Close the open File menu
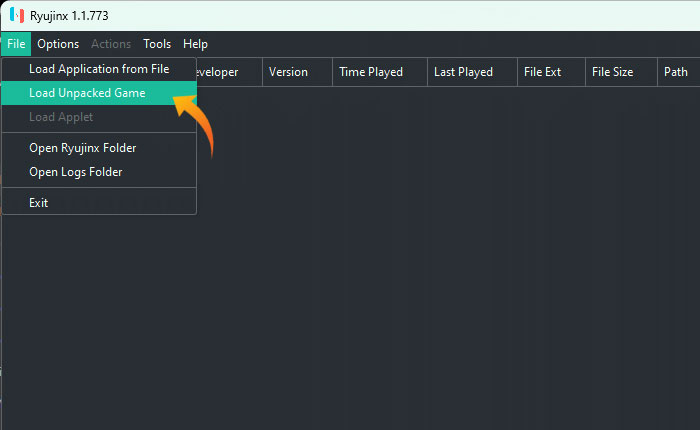Screen dimensions: 700x430 click(x=16, y=44)
